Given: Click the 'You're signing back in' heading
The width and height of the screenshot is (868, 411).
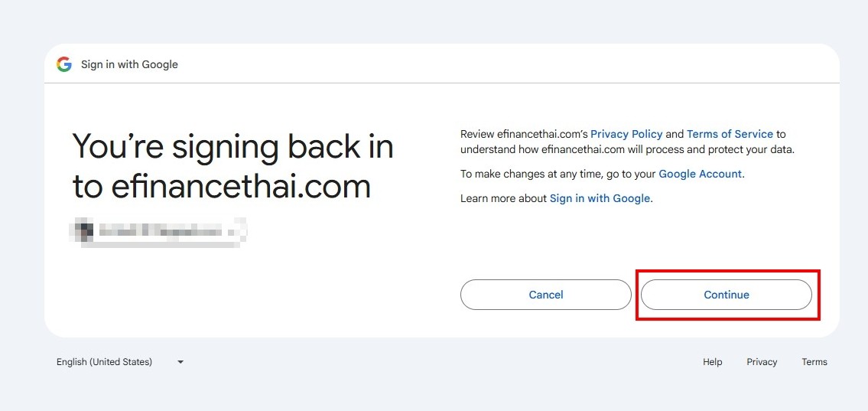Looking at the screenshot, I should point(233,148).
